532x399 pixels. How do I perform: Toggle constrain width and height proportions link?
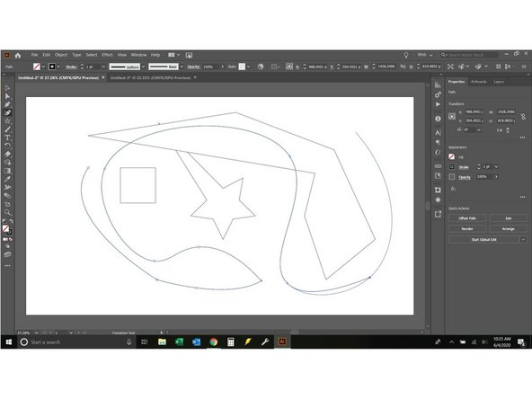pyautogui.click(x=523, y=117)
